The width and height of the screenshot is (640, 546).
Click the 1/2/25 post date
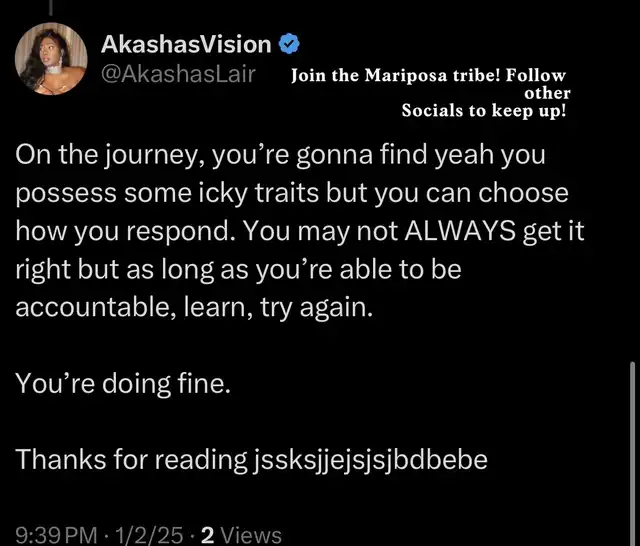pos(149,535)
